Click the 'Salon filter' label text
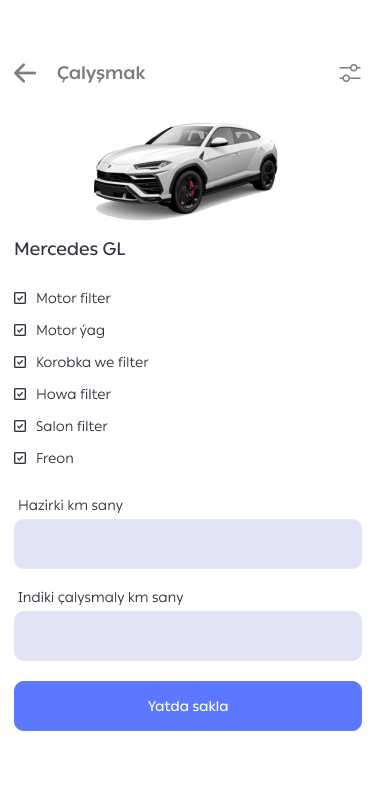 [72, 427]
